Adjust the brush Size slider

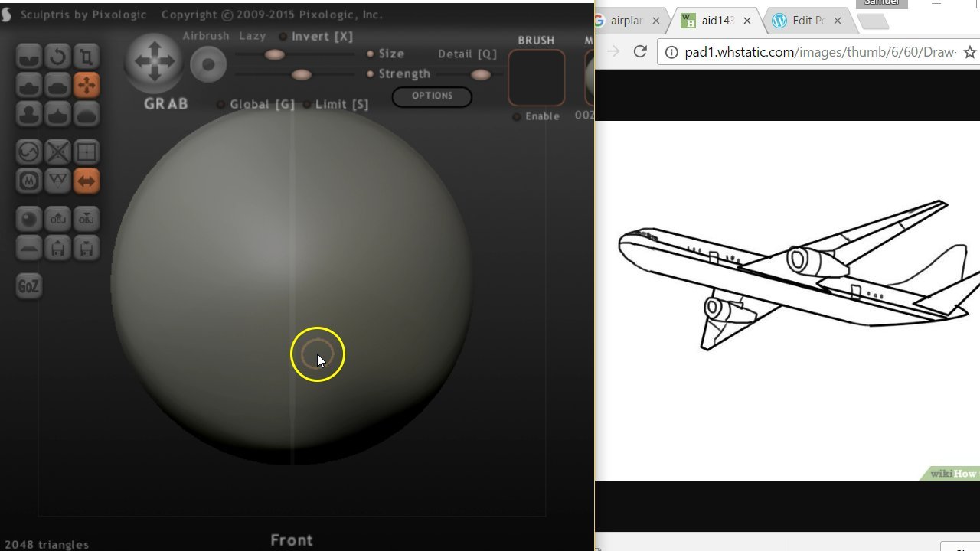pyautogui.click(x=273, y=55)
